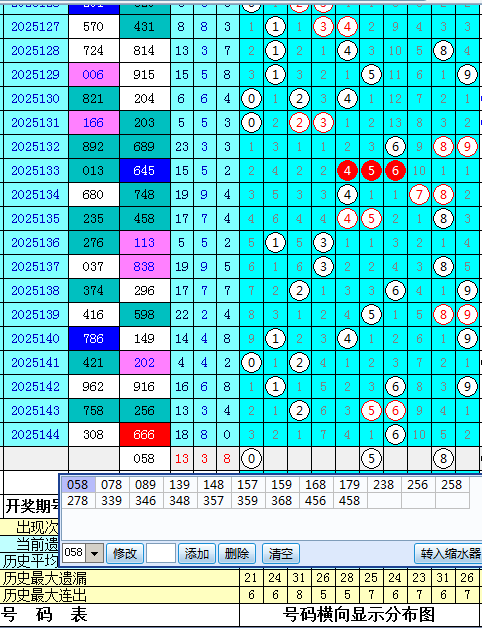Click circled 7 in row 2025134
The height and width of the screenshot is (628, 482).
[x=419, y=195]
